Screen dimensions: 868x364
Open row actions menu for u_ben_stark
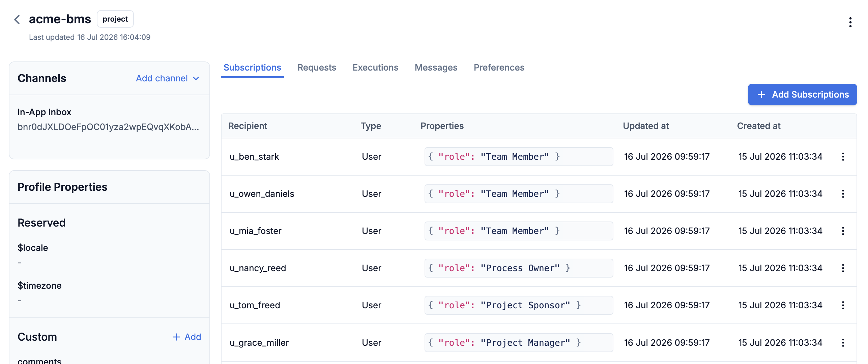(x=843, y=157)
